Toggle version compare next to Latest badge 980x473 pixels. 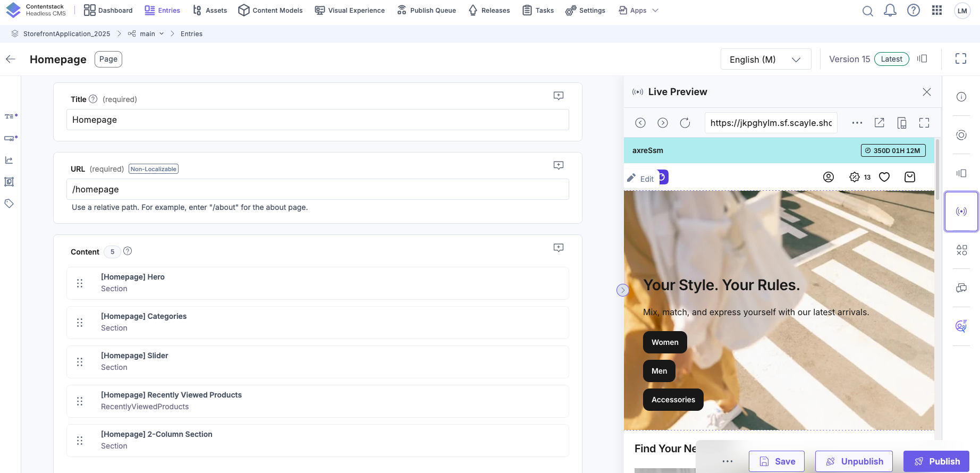(922, 59)
